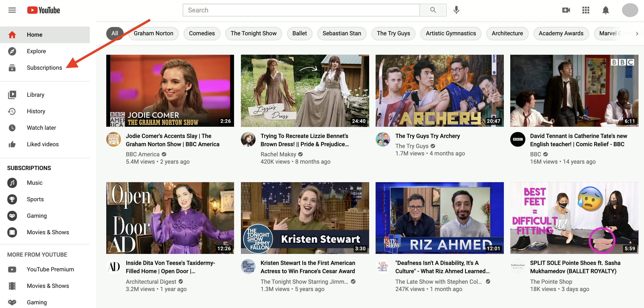Click The Late Show channel avatar
The image size is (644, 308).
coord(383,267)
